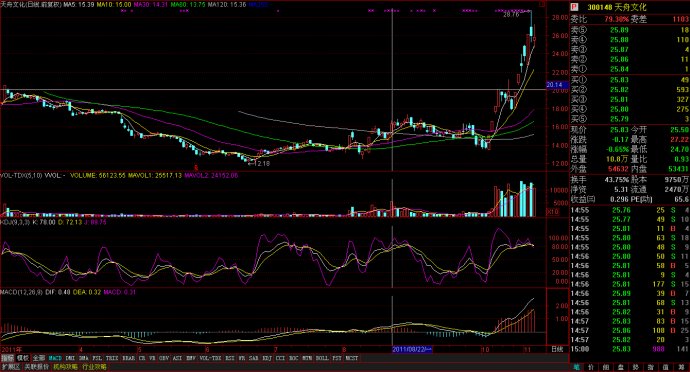Select the 价 tab in bottom-right panel
The width and height of the screenshot is (690, 372).
point(591,367)
